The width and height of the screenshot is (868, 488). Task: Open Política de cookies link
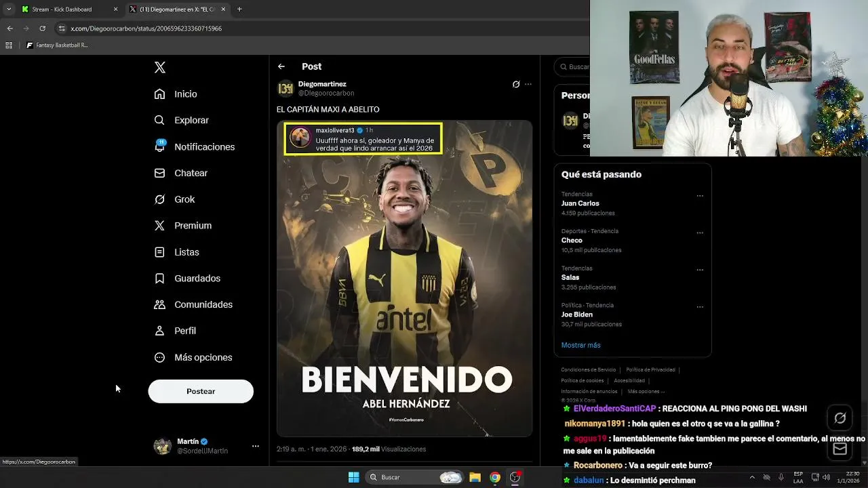coord(583,380)
